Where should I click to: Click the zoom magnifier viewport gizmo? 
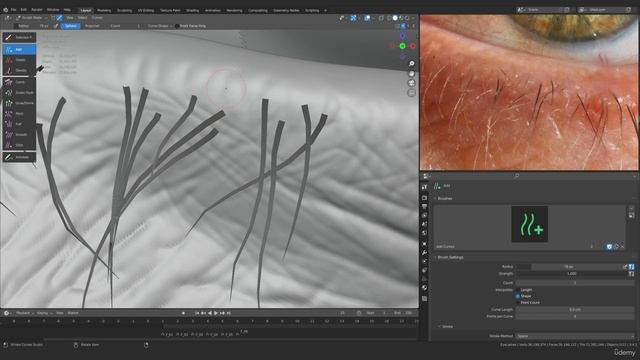click(411, 64)
